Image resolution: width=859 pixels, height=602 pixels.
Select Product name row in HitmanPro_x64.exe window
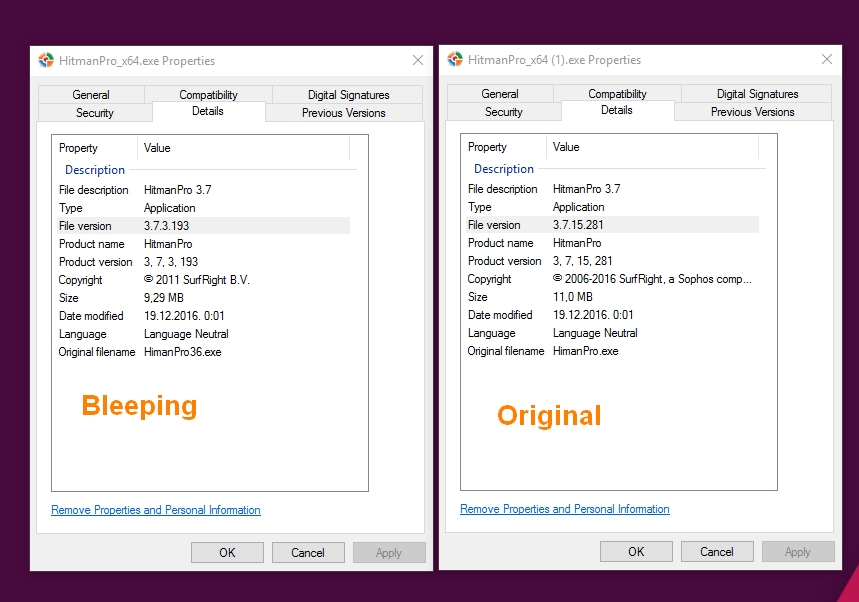(x=204, y=244)
